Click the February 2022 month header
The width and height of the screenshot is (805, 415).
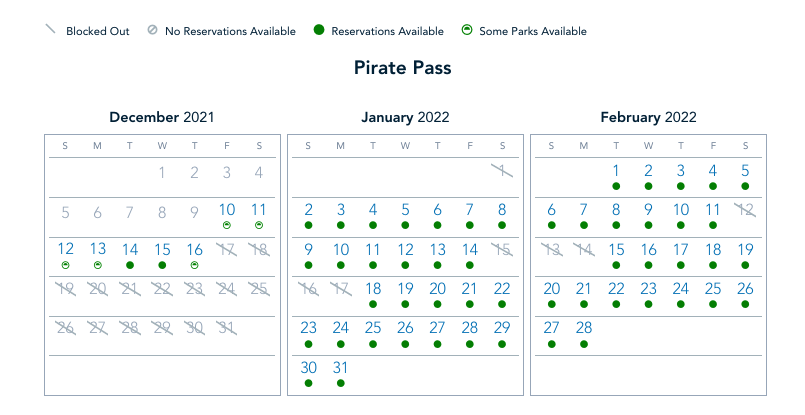[x=648, y=117]
